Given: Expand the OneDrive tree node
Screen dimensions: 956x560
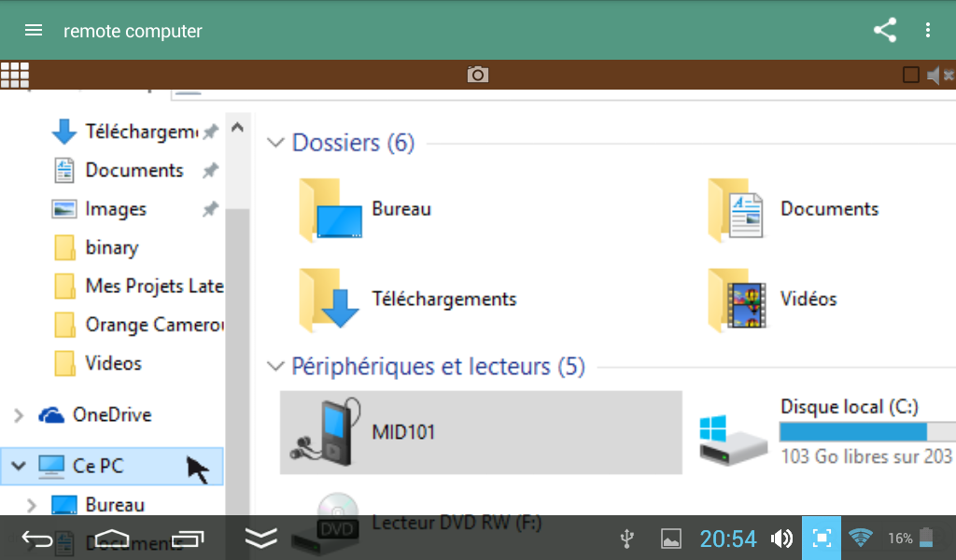Looking at the screenshot, I should click(x=19, y=415).
